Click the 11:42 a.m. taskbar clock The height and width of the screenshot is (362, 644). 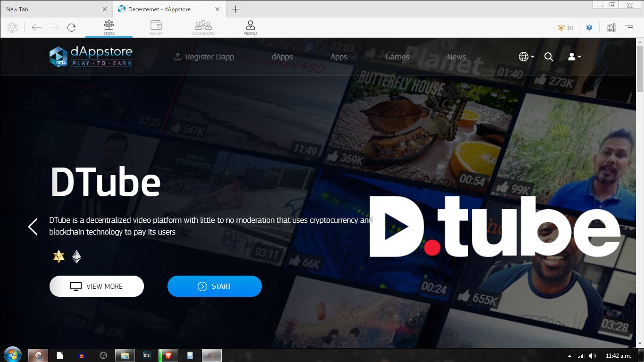[x=619, y=356]
